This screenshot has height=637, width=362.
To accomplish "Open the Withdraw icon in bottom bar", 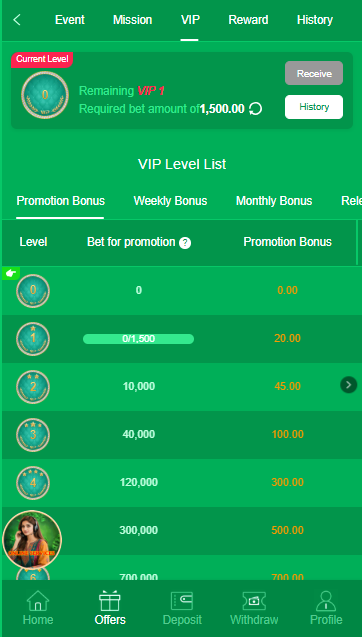I will [254, 601].
